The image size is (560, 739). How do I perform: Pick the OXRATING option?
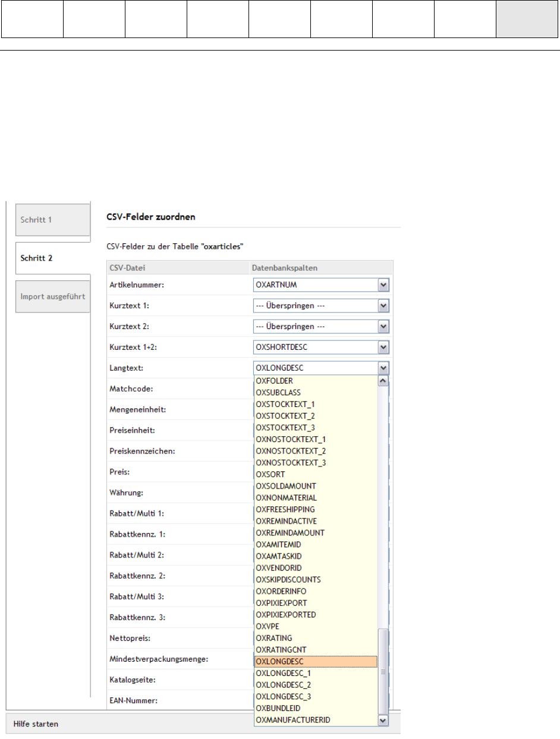[316, 638]
